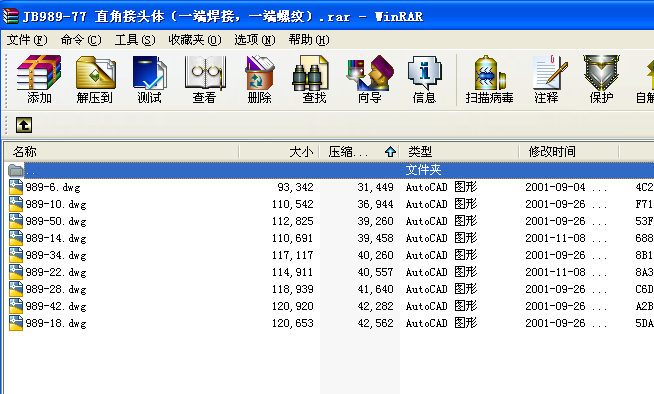The image size is (654, 394).
Task: Select file name 989-14.dwg
Action: (x=56, y=238)
